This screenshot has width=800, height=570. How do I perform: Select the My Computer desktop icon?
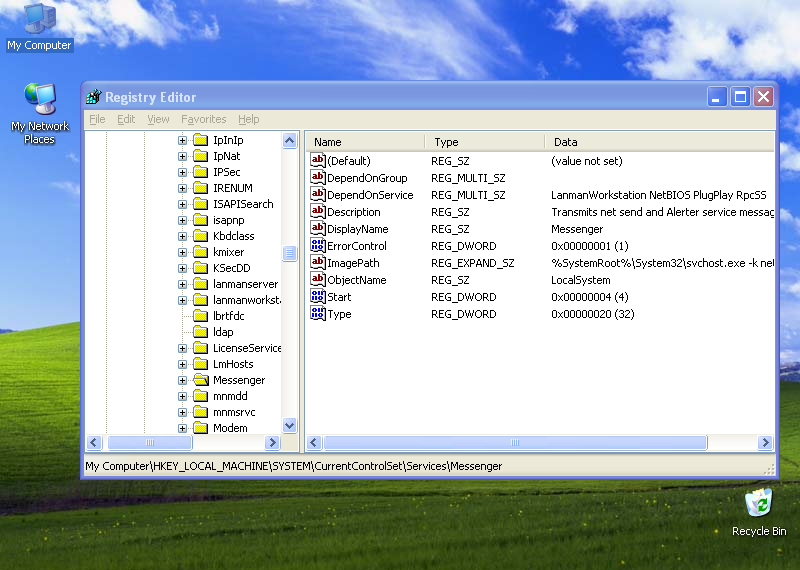[39, 28]
